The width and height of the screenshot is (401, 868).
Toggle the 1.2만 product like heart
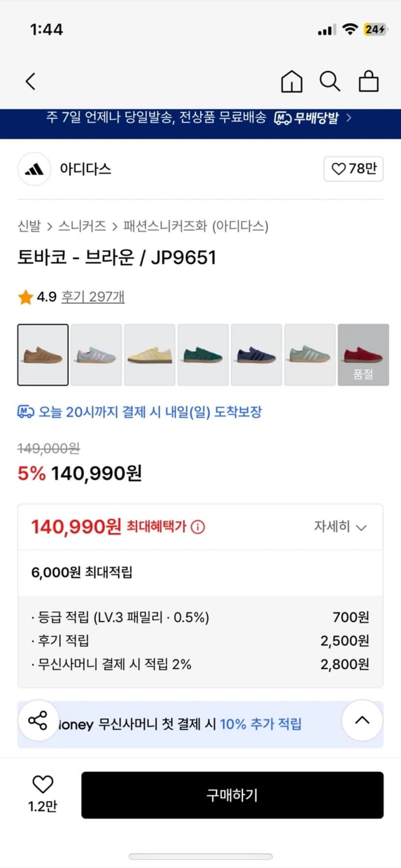click(42, 786)
